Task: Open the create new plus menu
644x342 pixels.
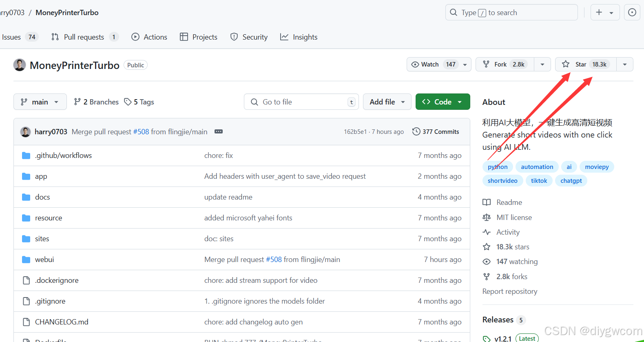Action: [x=605, y=12]
